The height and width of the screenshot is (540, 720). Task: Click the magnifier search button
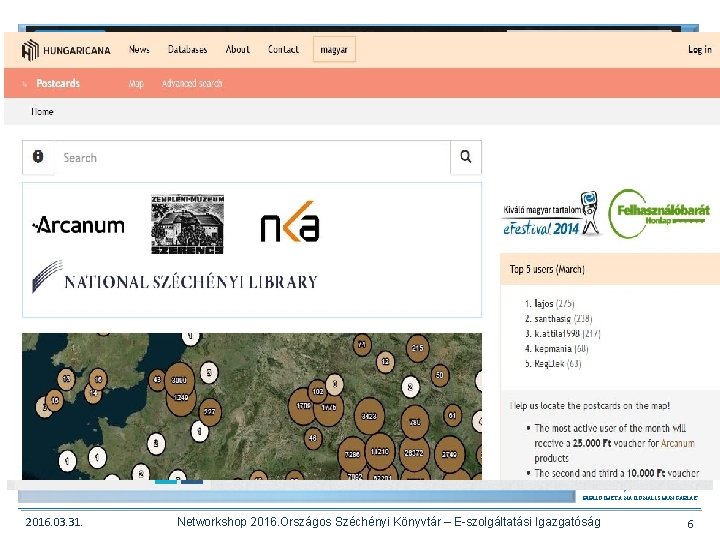coord(466,157)
